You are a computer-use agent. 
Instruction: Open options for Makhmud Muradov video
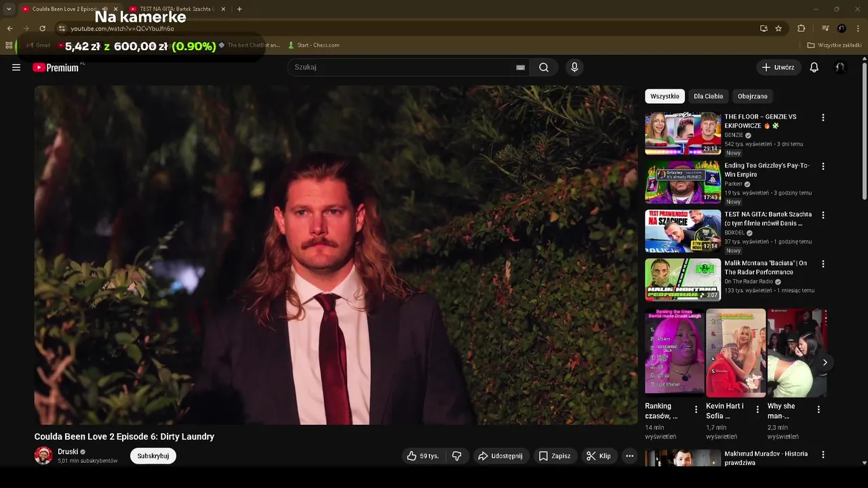[x=823, y=455]
